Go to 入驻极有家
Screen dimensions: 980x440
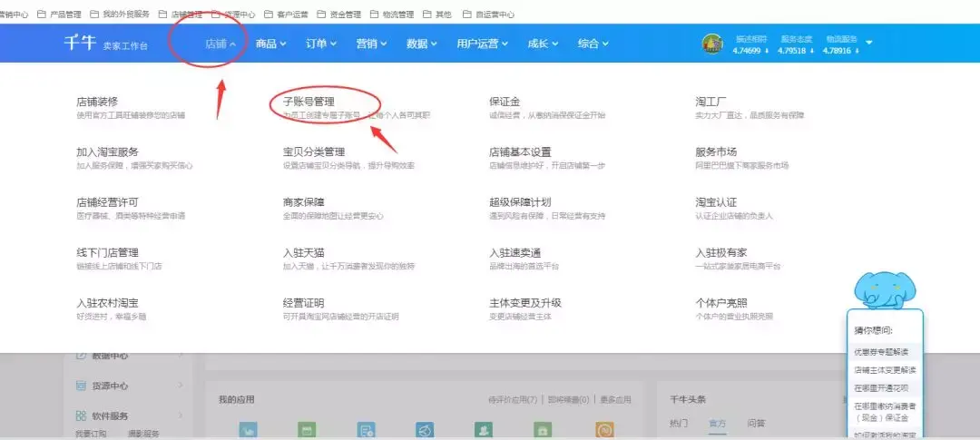click(721, 252)
